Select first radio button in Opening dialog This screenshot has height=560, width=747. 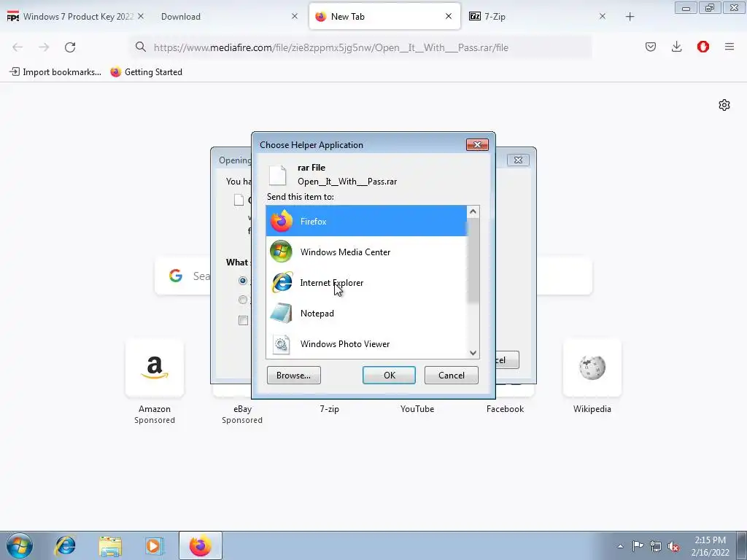(243, 281)
